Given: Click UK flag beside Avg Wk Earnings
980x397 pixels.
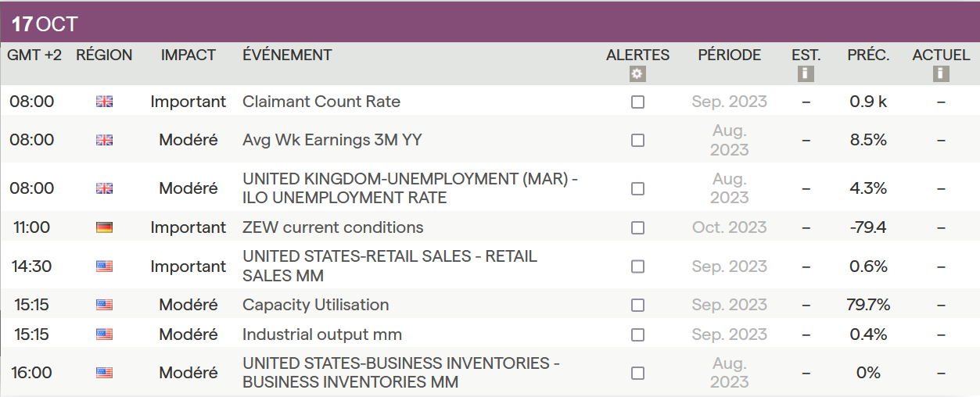Looking at the screenshot, I should (x=104, y=140).
